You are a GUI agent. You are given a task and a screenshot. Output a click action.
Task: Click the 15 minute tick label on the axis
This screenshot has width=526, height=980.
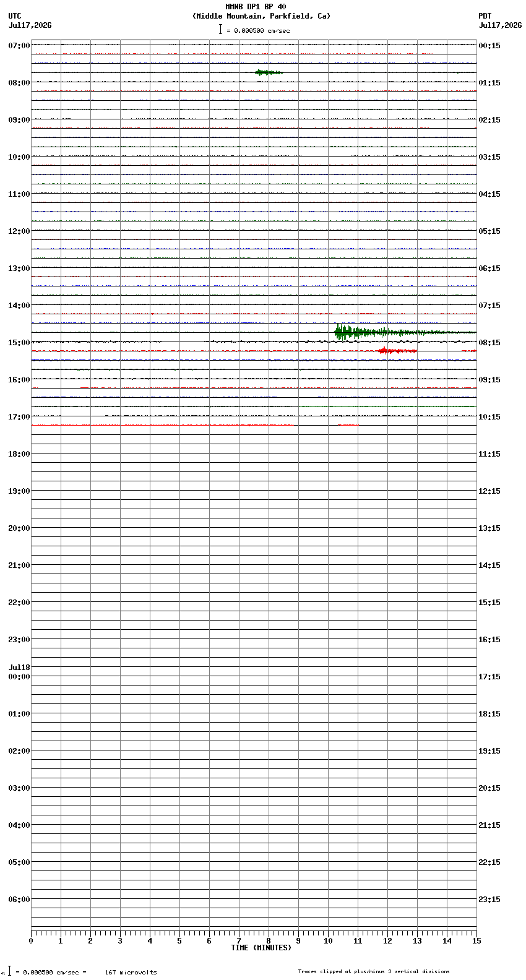476,941
